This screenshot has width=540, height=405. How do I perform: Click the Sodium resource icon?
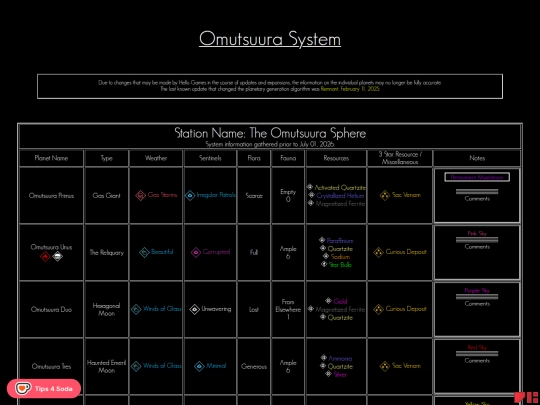coord(326,256)
